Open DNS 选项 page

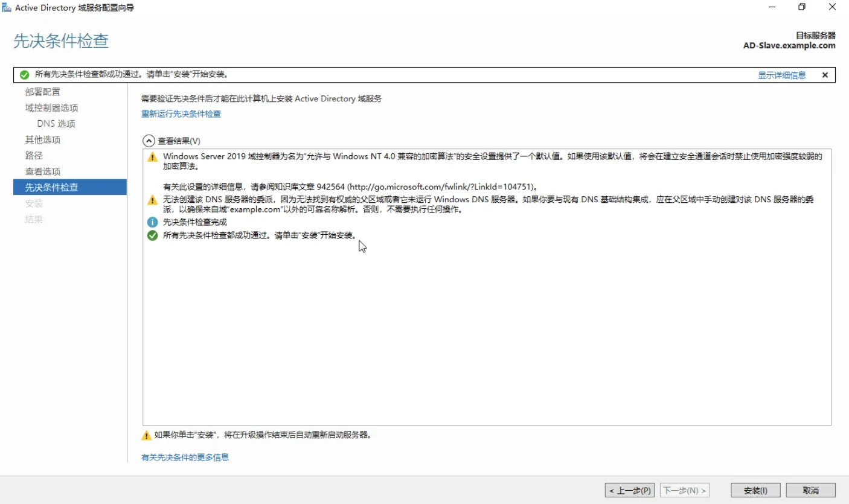(56, 124)
